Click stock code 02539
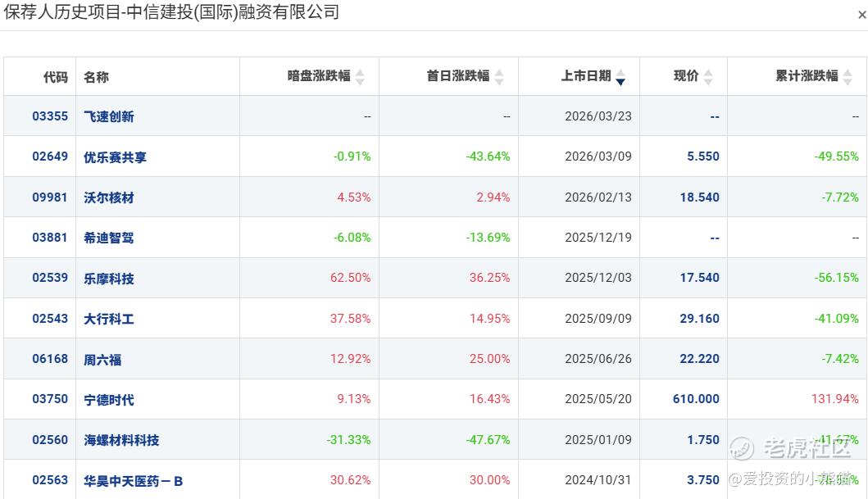868x499 pixels. coord(50,278)
